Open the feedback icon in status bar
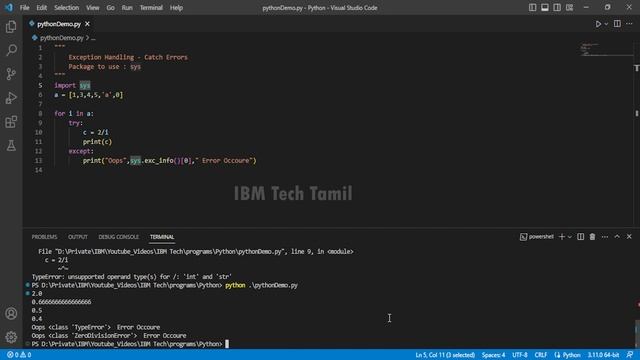 (630, 355)
